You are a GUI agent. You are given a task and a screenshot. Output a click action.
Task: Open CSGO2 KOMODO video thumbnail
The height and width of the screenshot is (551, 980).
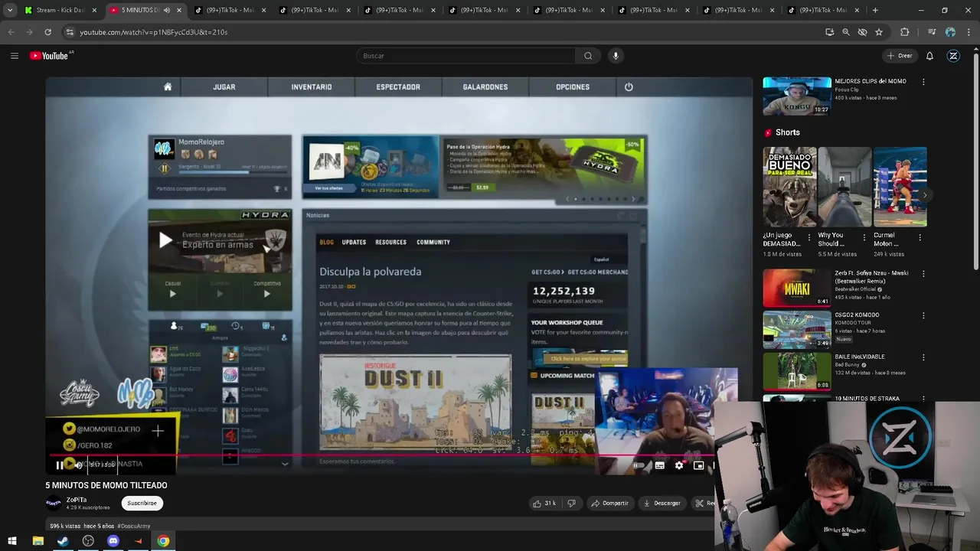[x=796, y=329]
